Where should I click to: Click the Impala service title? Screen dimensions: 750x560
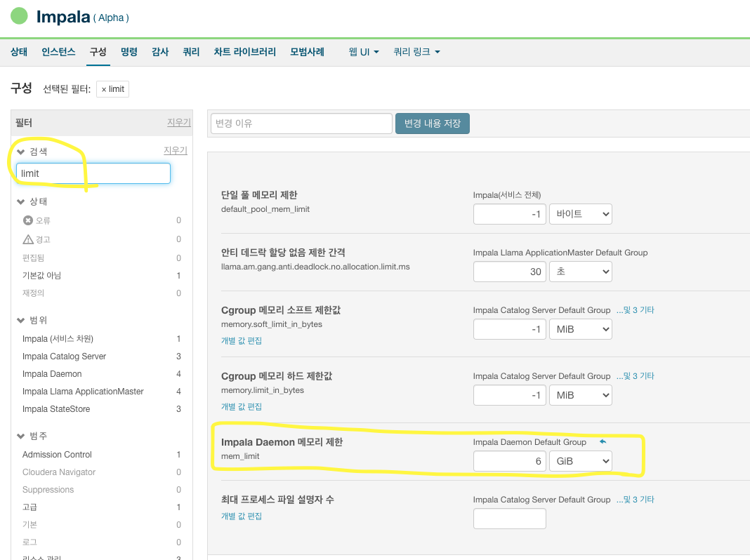point(63,17)
